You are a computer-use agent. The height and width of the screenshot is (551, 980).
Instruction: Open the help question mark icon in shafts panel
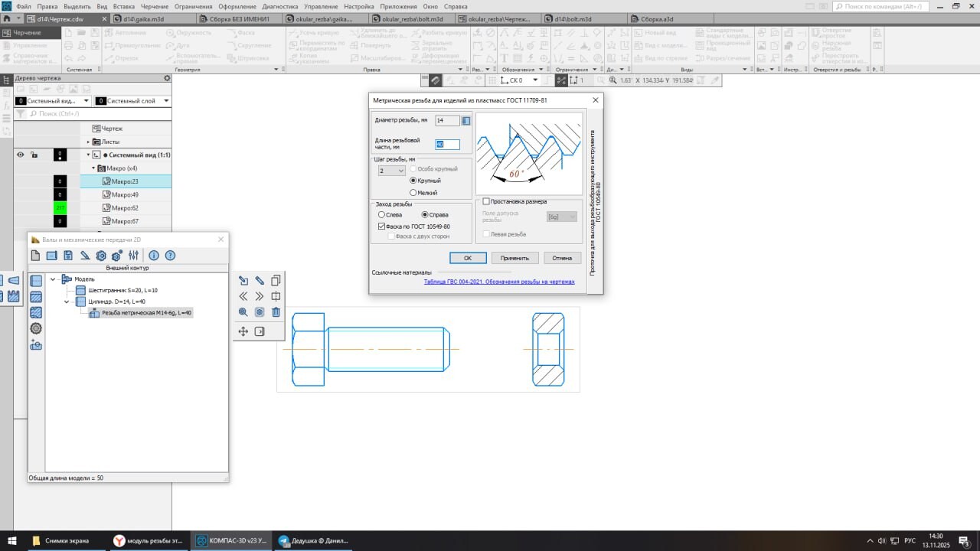(x=171, y=256)
